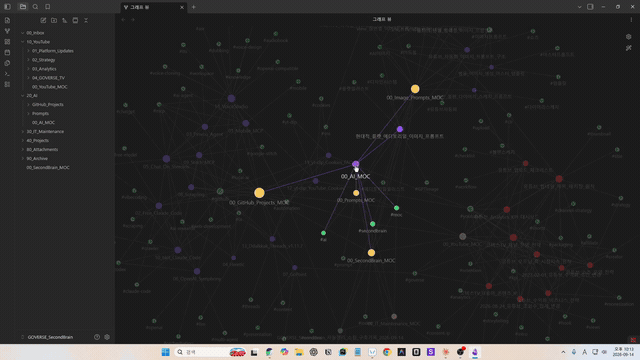Click the new note icon
This screenshot has height=360, width=640.
(43, 20)
